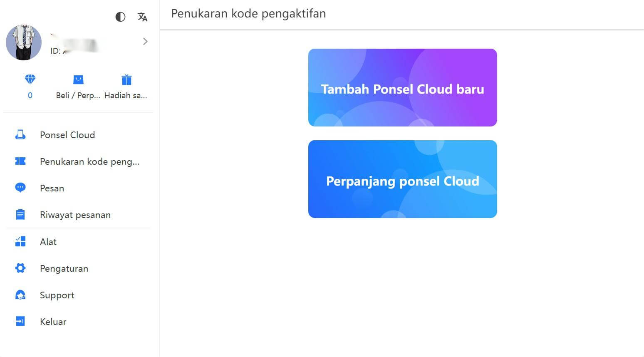Contact Support via the headset icon
Image resolution: width=644 pixels, height=357 pixels.
coord(20,295)
